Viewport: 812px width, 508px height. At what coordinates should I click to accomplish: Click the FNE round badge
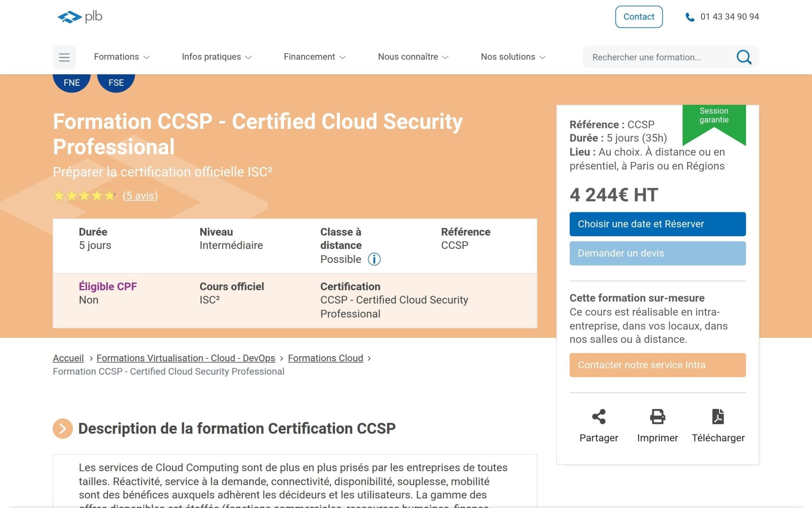(72, 83)
